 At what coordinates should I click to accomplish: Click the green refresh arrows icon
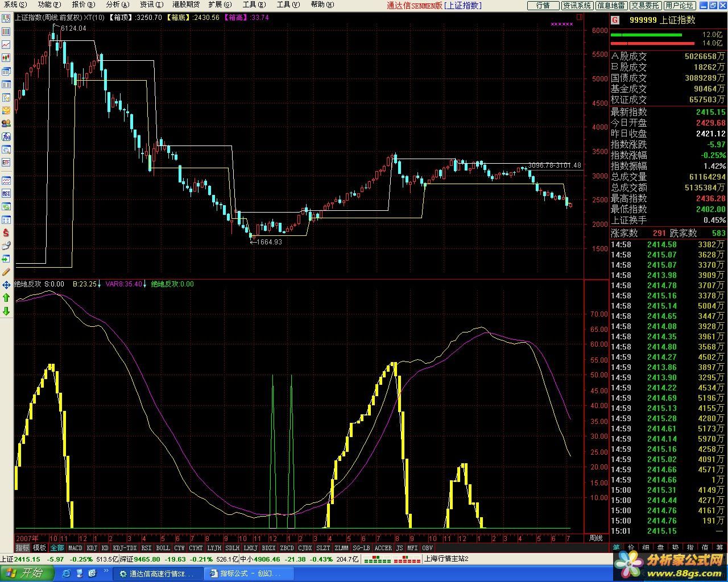click(x=6, y=207)
